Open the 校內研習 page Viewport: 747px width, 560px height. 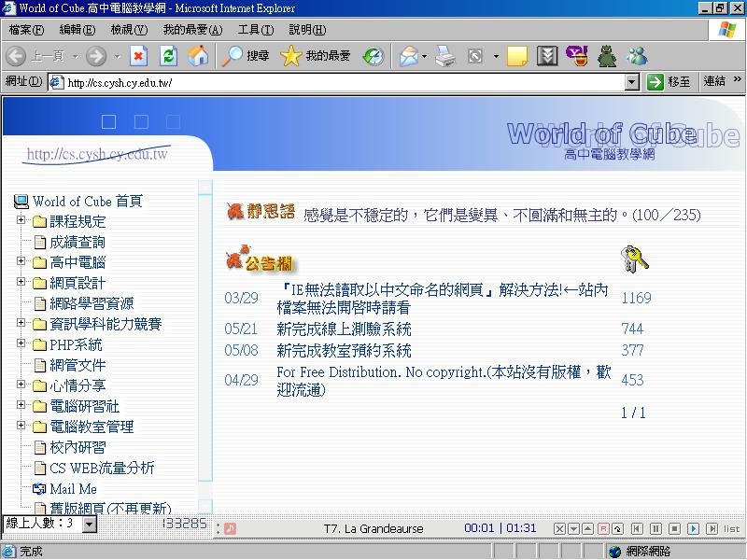(x=78, y=447)
